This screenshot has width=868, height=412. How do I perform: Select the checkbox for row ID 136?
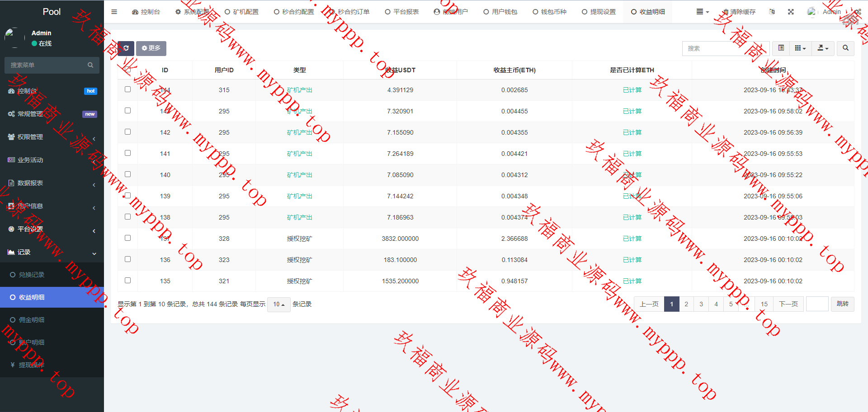[x=127, y=259]
